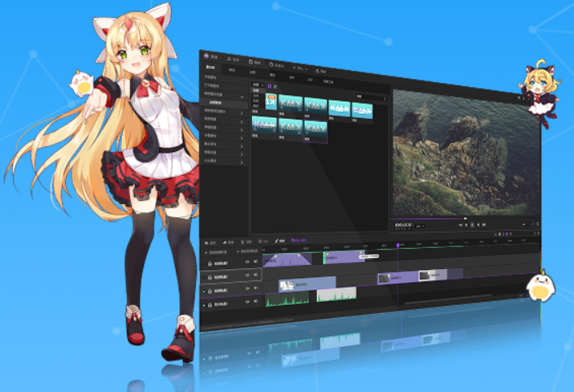Open the aspect ratio dropdown right of playback controls
This screenshot has height=392, width=574.
pos(525,224)
